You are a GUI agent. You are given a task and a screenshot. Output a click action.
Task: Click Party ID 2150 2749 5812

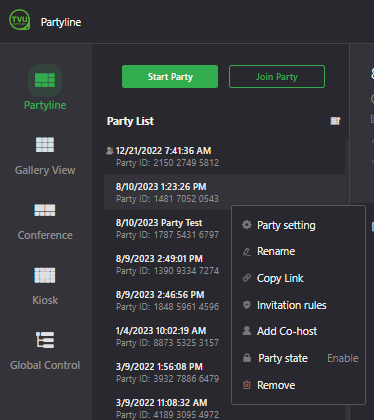pyautogui.click(x=168, y=163)
